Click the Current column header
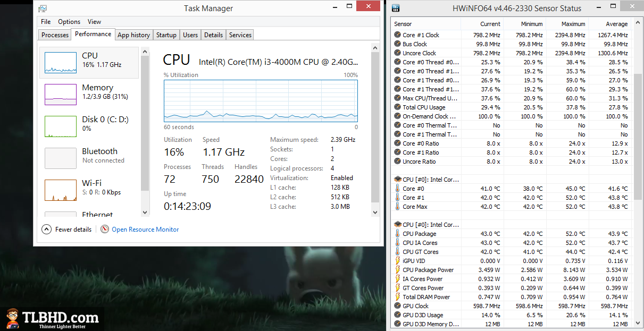Screen dimensions: 644x331 (x=482, y=24)
